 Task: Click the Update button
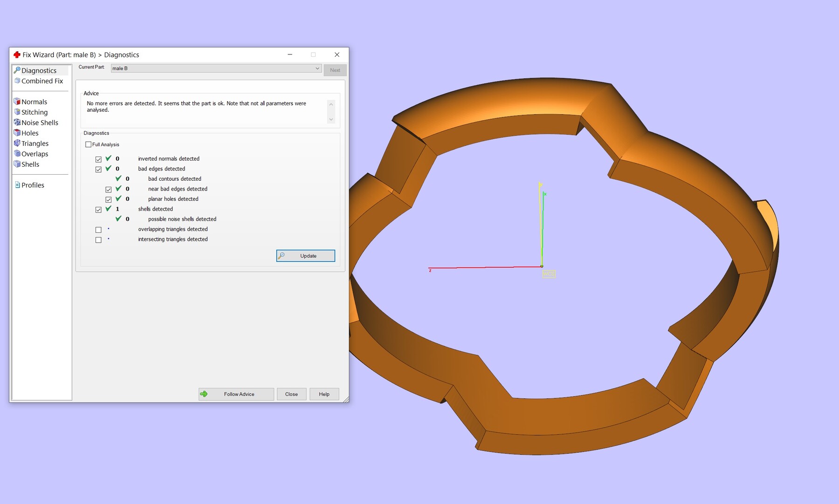click(x=306, y=256)
